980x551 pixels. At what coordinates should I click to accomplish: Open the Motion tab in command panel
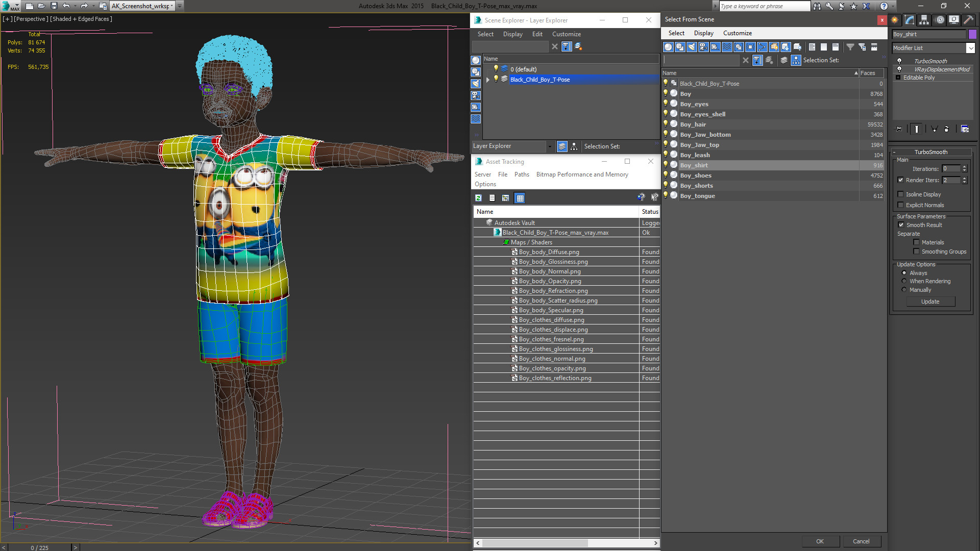click(x=940, y=20)
